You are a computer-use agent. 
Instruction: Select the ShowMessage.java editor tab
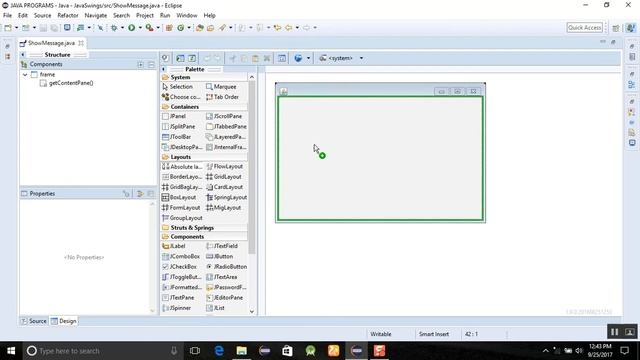(x=51, y=43)
